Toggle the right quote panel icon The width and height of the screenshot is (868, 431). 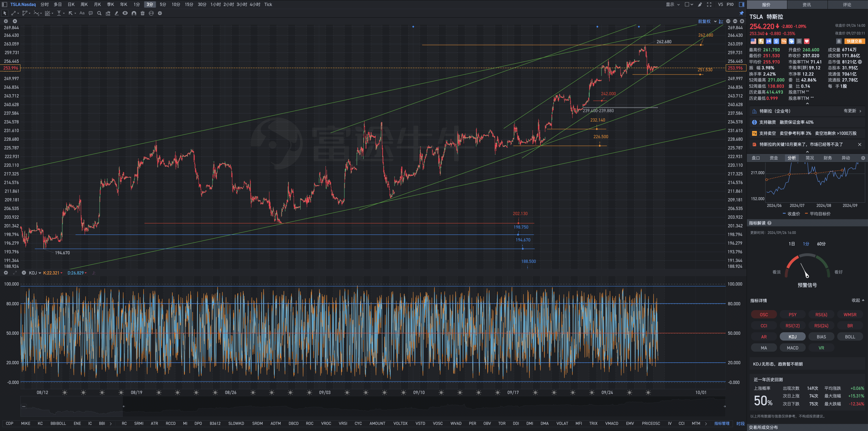(x=742, y=5)
